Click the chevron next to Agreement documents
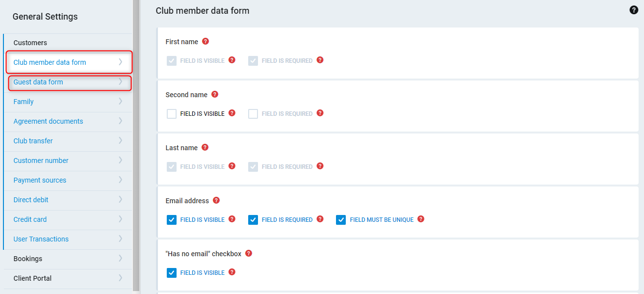This screenshot has width=644, height=294. coord(120,121)
